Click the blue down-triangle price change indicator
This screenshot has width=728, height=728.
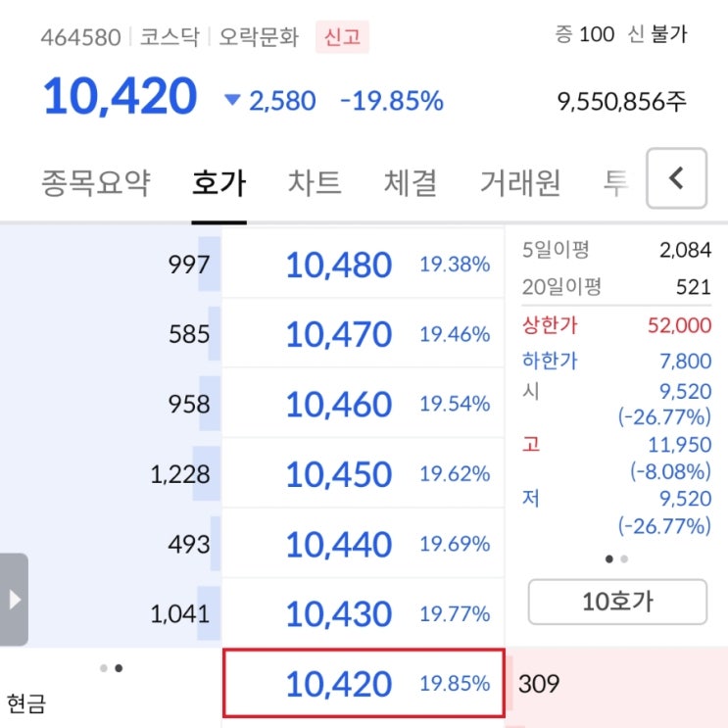[x=232, y=100]
